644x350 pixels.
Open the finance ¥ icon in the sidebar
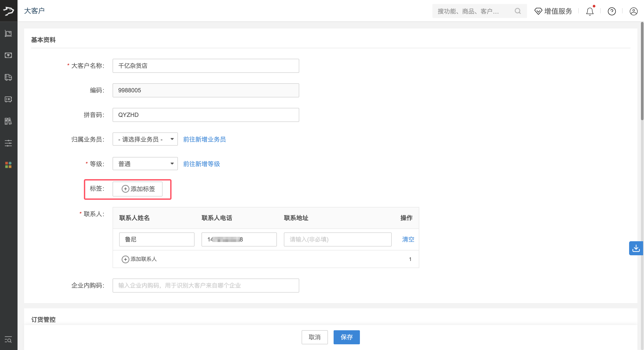[8, 55]
